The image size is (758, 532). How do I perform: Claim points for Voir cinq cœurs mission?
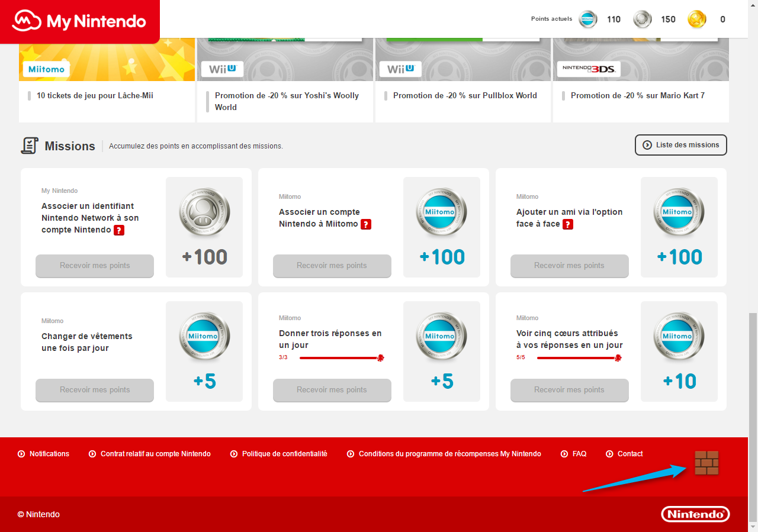(569, 390)
